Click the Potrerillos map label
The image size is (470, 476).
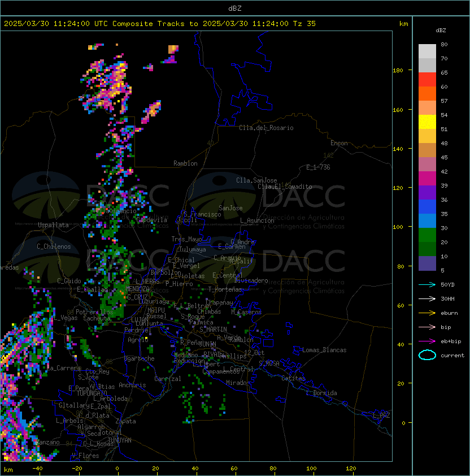[x=94, y=312]
